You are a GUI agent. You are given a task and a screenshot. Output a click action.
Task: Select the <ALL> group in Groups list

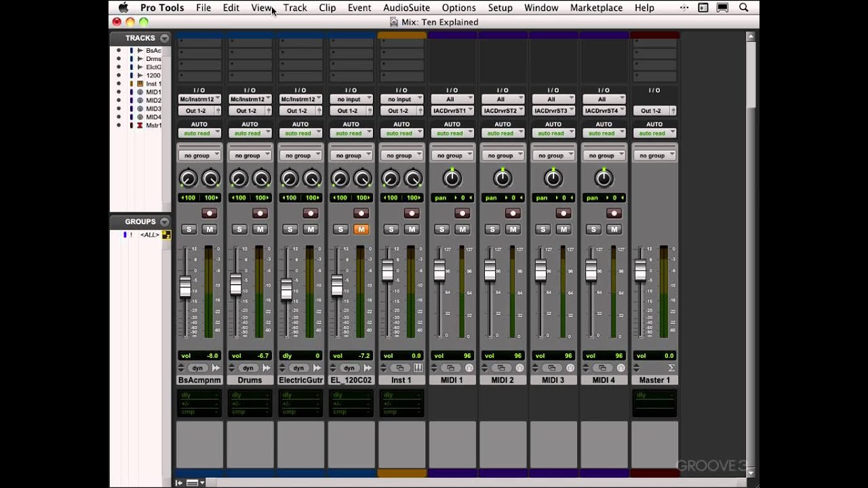point(149,235)
